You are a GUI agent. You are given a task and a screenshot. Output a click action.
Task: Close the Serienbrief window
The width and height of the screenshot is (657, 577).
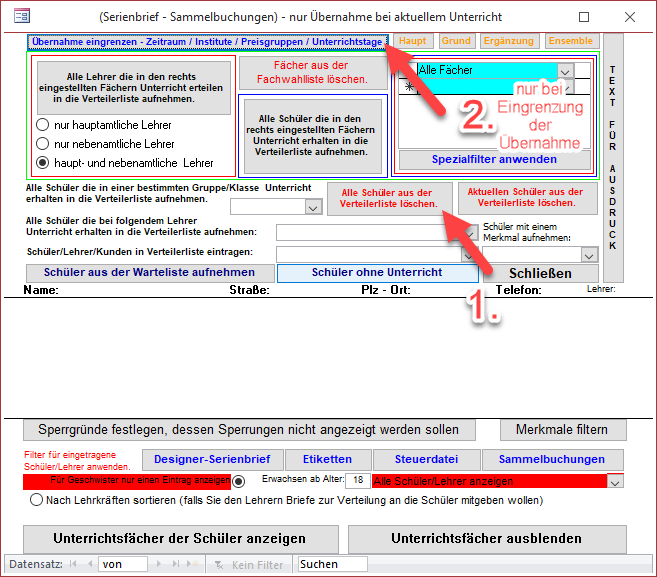[630, 17]
